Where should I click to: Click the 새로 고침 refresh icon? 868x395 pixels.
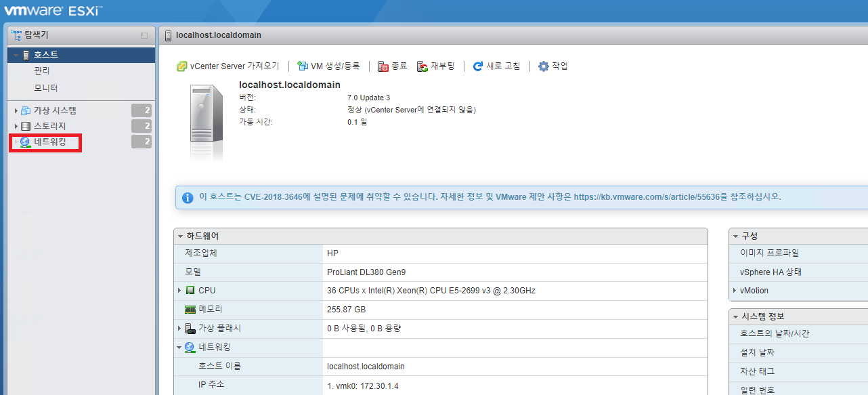pyautogui.click(x=478, y=66)
